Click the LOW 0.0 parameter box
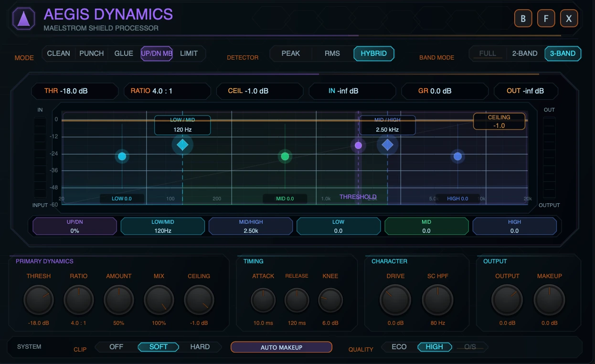Screen dimensions: 595x364 click(x=339, y=226)
